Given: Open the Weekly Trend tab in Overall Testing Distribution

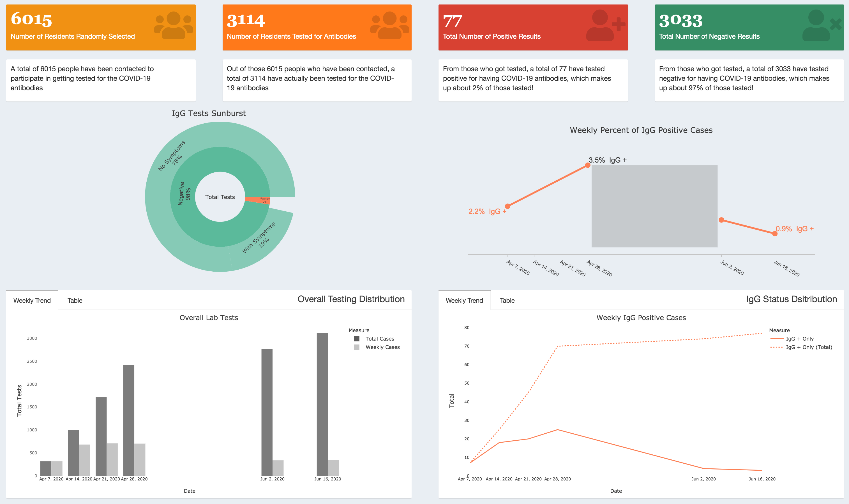Looking at the screenshot, I should (32, 300).
